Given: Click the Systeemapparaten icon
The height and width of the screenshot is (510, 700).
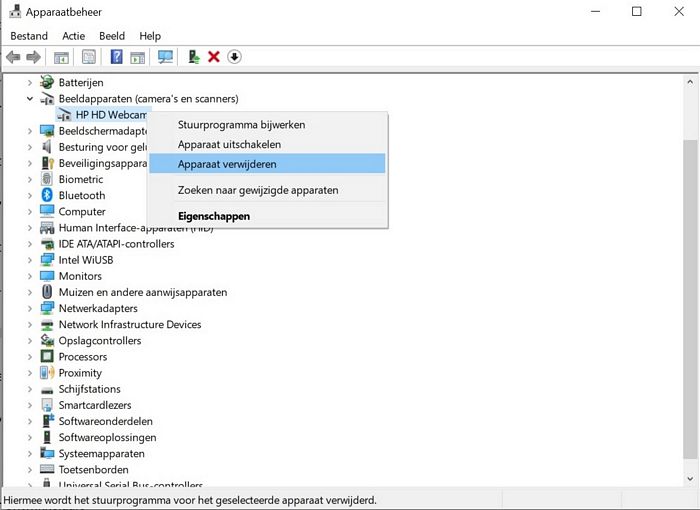Looking at the screenshot, I should (47, 453).
